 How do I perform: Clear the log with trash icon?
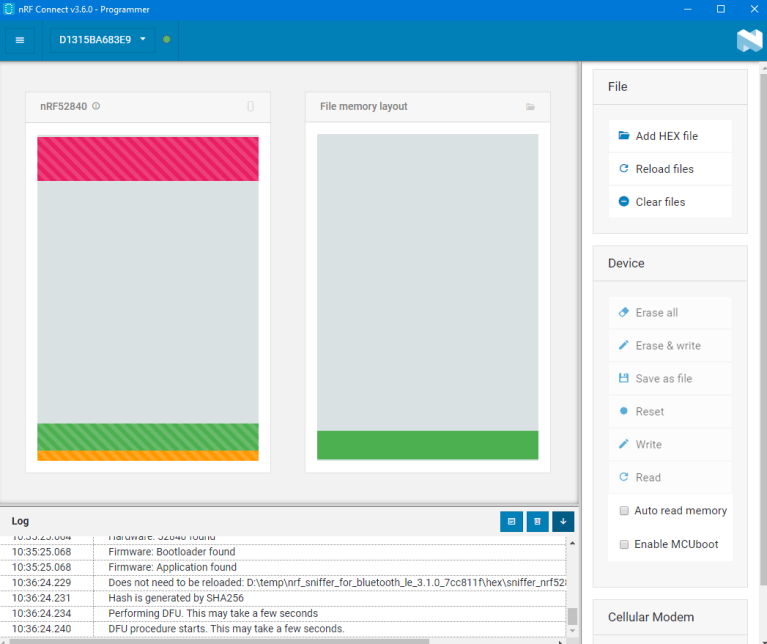click(x=538, y=521)
